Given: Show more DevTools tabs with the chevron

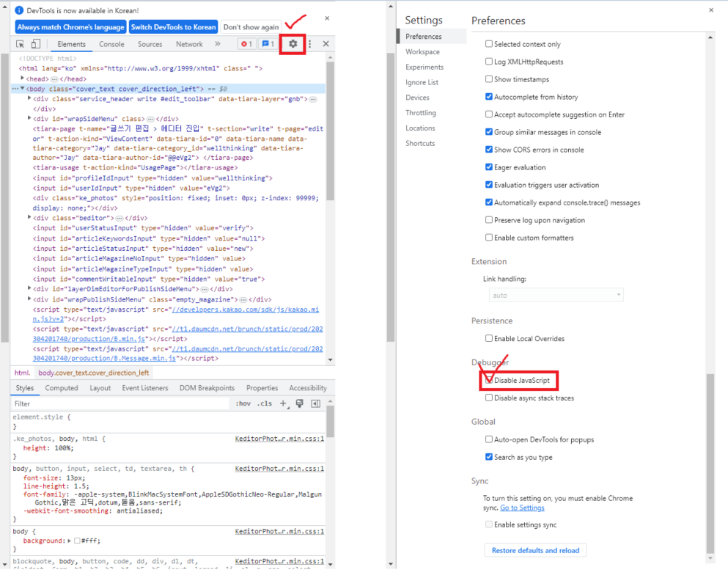Looking at the screenshot, I should click(217, 44).
